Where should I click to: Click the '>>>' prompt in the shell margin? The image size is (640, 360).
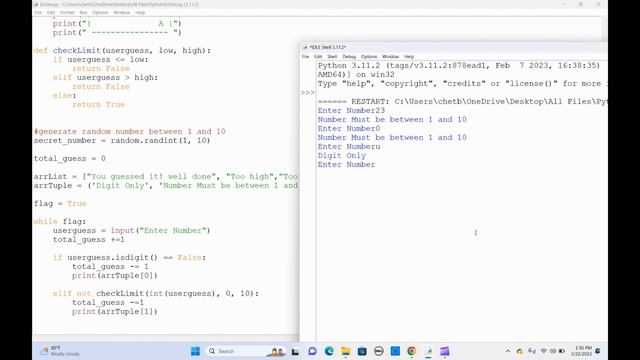click(308, 93)
